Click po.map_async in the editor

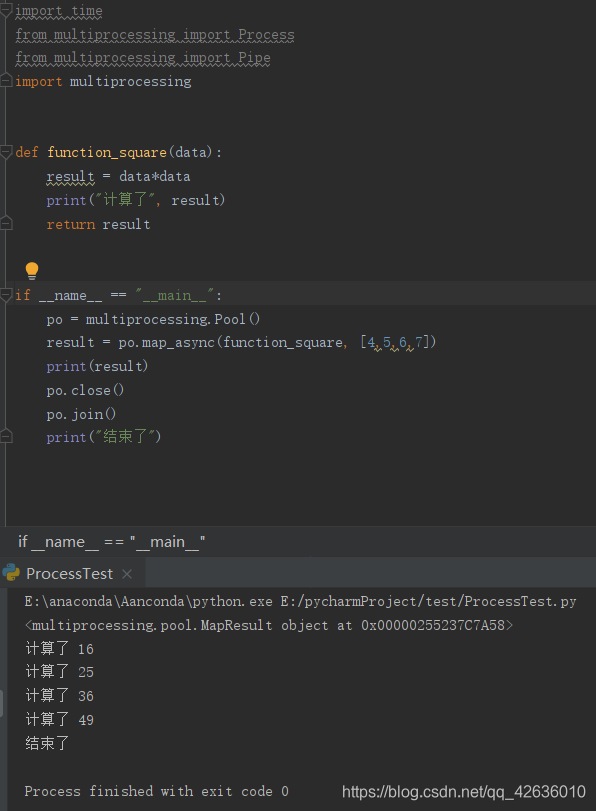click(x=166, y=342)
